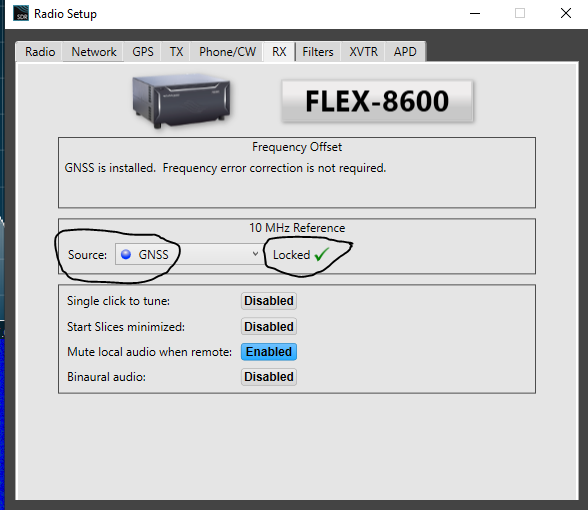Click the 'GNSS is installed' message text
Viewport: 588px width, 510px height.
[225, 168]
